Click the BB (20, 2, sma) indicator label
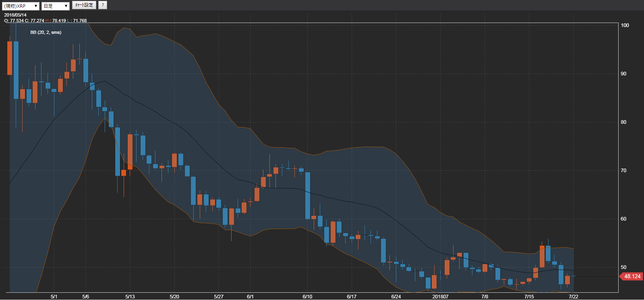This screenshot has height=300, width=644. click(46, 32)
